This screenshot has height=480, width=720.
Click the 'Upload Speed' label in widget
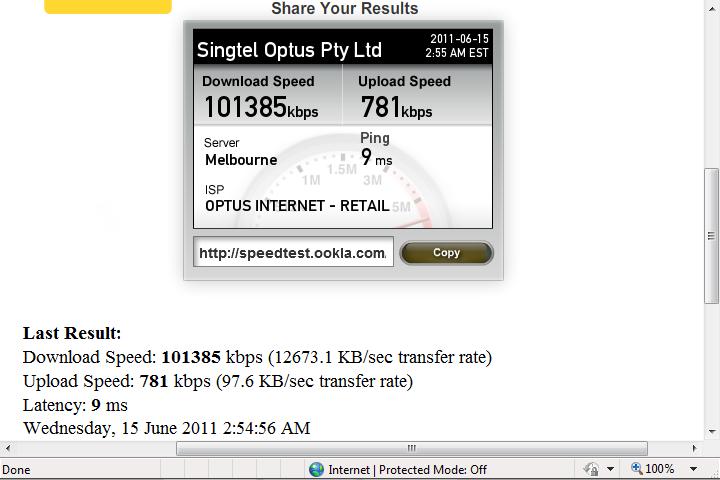[x=405, y=81]
